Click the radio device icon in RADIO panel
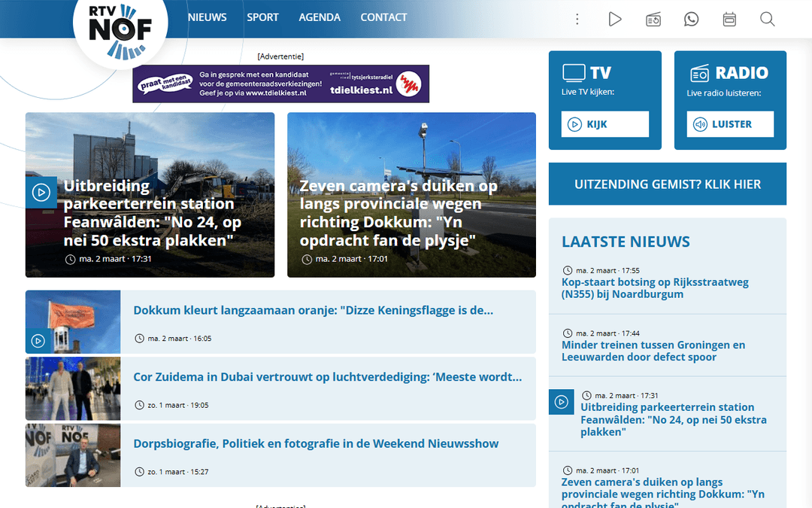 pyautogui.click(x=699, y=73)
